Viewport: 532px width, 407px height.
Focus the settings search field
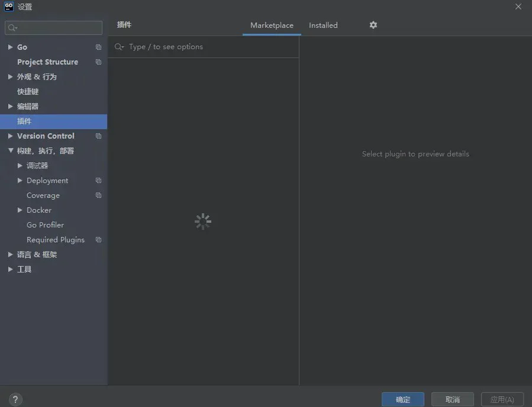(54, 28)
